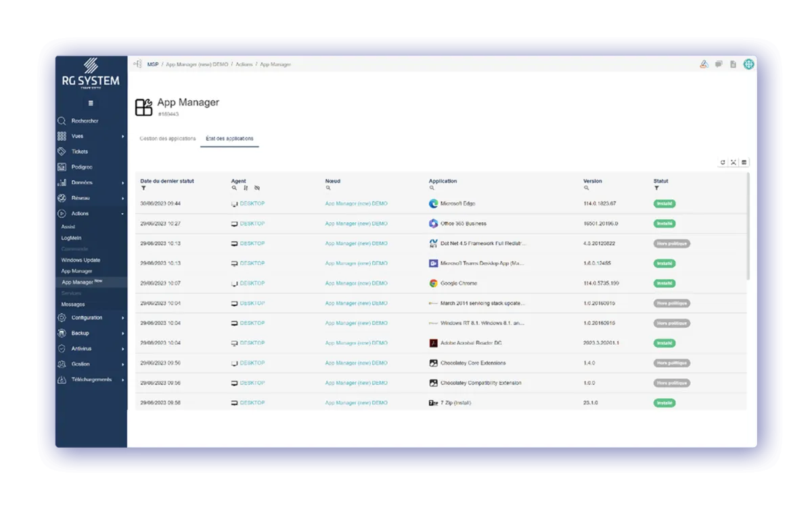Click the table vertical scrollbar
Screen dimensions: 812x508
748,226
